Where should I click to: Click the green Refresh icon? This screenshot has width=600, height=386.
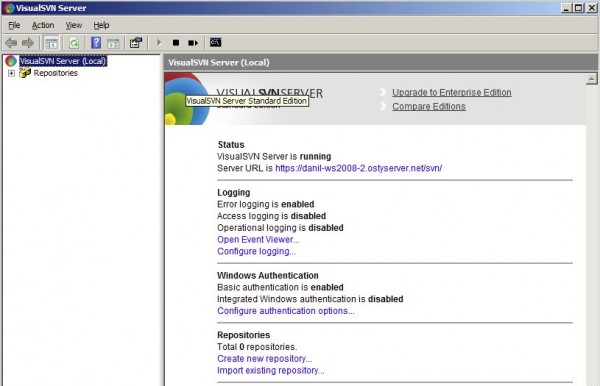coord(74,43)
